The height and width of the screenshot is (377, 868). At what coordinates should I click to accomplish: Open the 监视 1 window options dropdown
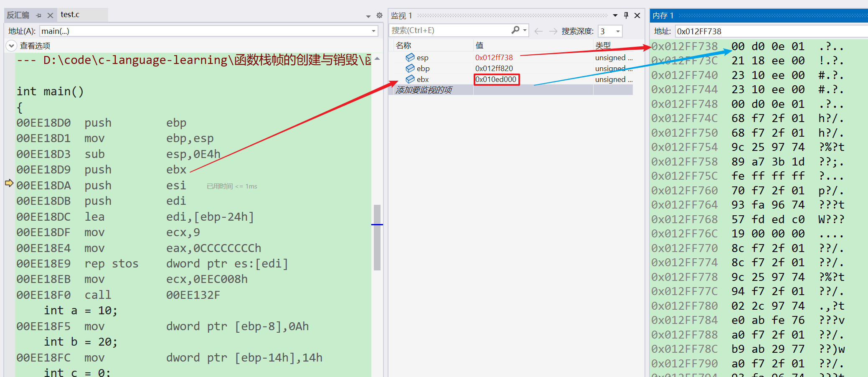pos(615,15)
